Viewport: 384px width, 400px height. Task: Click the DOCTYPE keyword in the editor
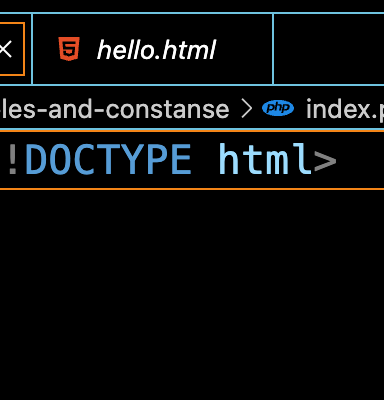(108, 160)
